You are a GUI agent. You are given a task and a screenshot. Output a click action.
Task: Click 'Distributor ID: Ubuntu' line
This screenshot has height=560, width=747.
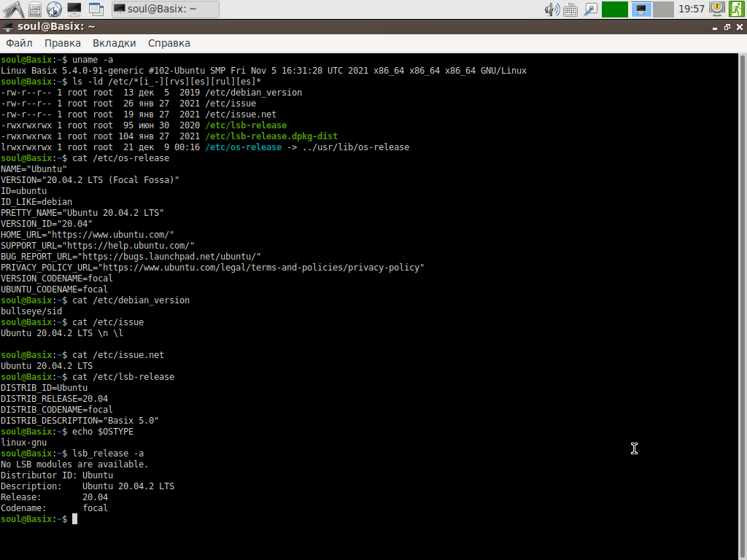click(57, 475)
